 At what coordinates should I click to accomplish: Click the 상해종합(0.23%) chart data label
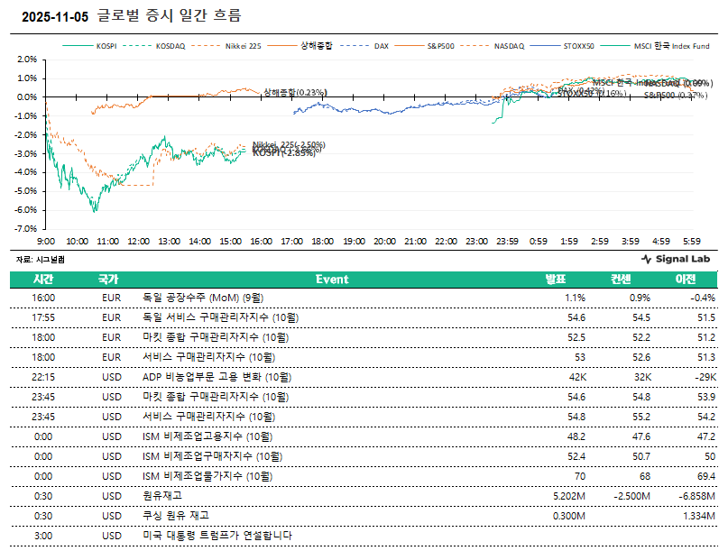[x=295, y=92]
